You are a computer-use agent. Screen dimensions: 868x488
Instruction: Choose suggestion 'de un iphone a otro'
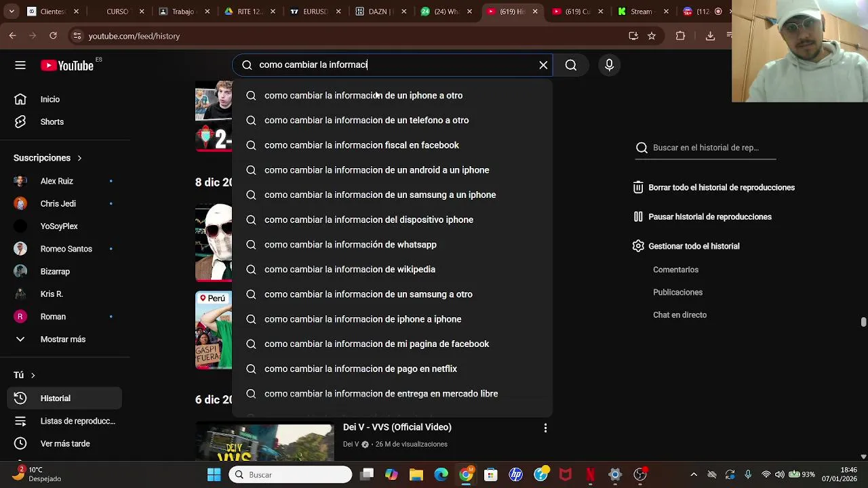393,96
